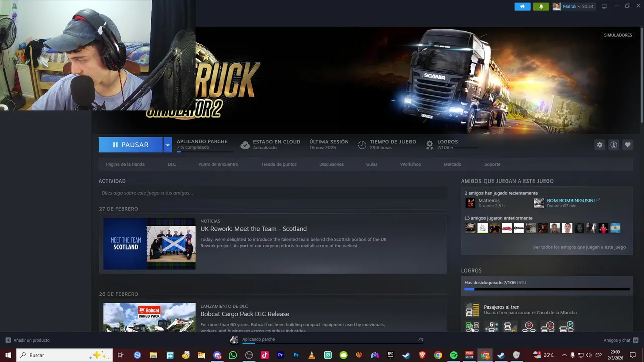Viewport: 644px width, 362px height.
Task: Open the dropdown arrow beside PAUSAR
Action: coord(168,145)
